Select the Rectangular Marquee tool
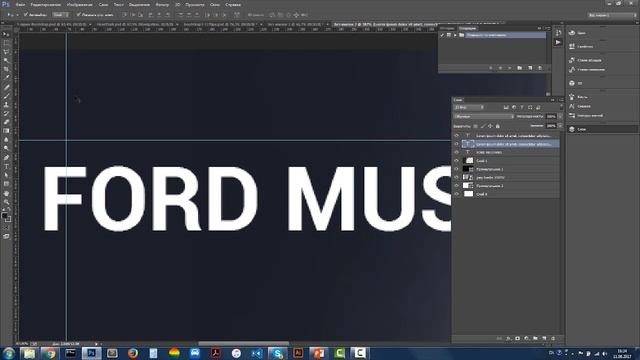Viewport: 640px width, 360px height. (6, 43)
